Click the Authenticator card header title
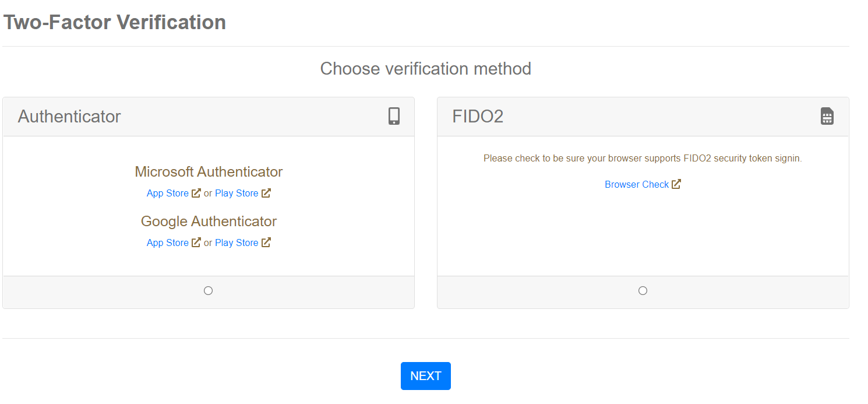Image resolution: width=868 pixels, height=404 pixels. click(x=69, y=117)
